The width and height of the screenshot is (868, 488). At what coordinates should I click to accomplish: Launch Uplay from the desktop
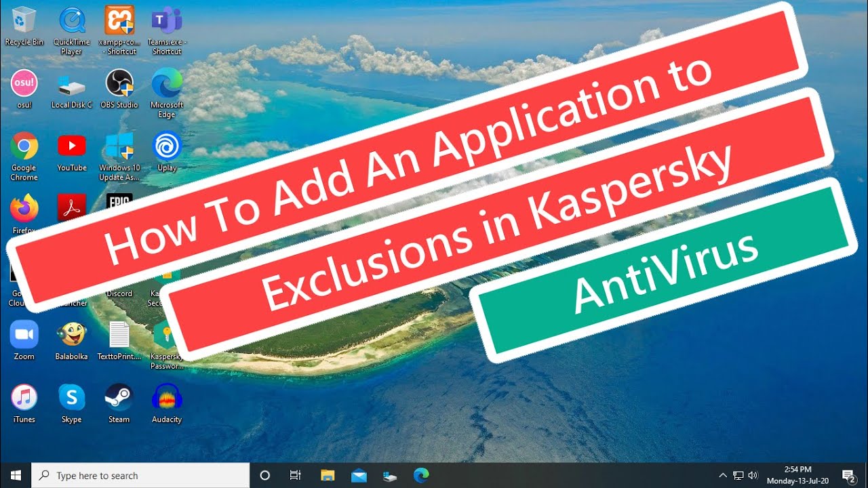point(167,152)
